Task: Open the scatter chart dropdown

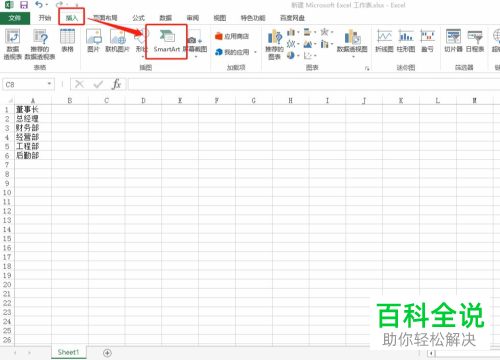Action: click(x=310, y=55)
